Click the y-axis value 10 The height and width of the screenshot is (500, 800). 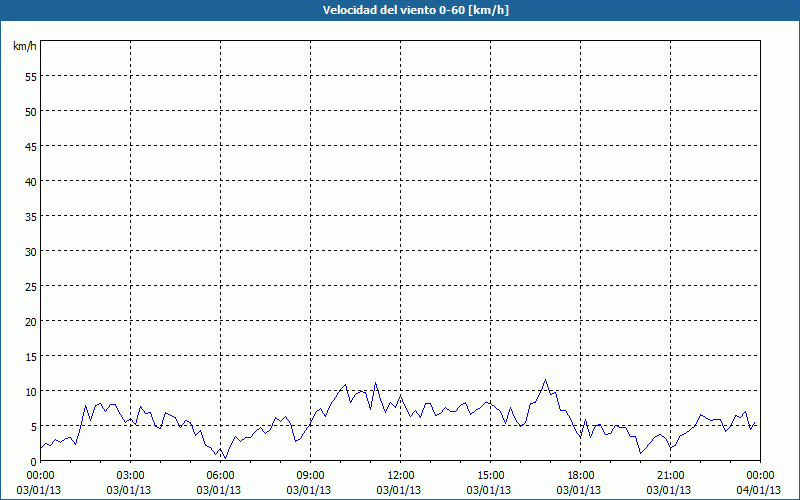pyautogui.click(x=31, y=392)
